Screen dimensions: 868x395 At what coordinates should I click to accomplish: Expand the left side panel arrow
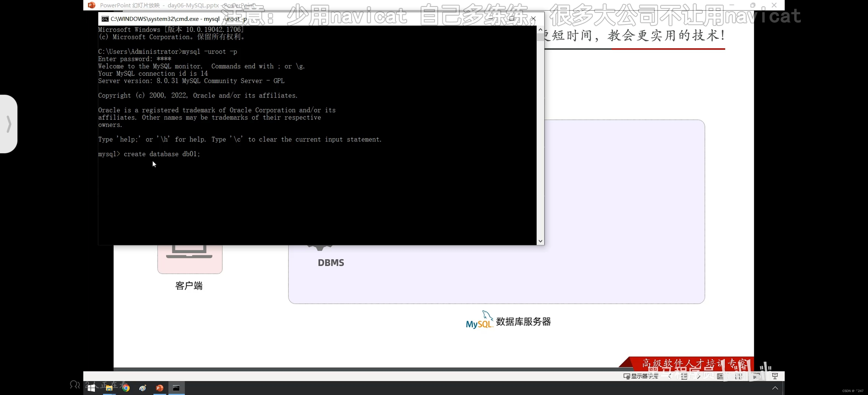click(9, 124)
